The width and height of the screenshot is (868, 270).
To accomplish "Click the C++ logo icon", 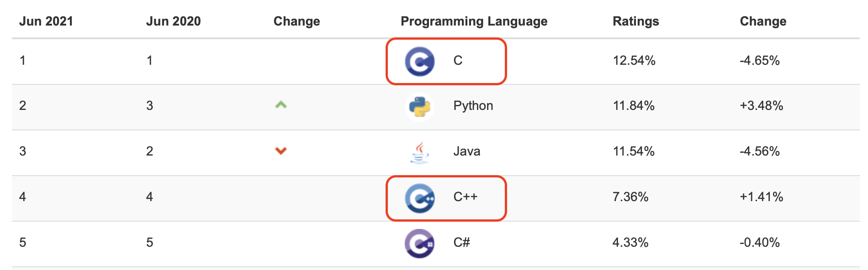I will click(x=419, y=198).
